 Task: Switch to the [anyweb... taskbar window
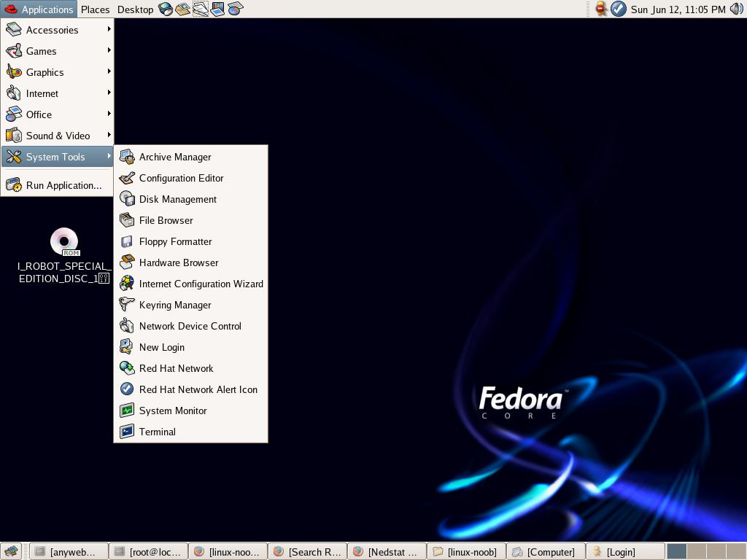click(69, 552)
